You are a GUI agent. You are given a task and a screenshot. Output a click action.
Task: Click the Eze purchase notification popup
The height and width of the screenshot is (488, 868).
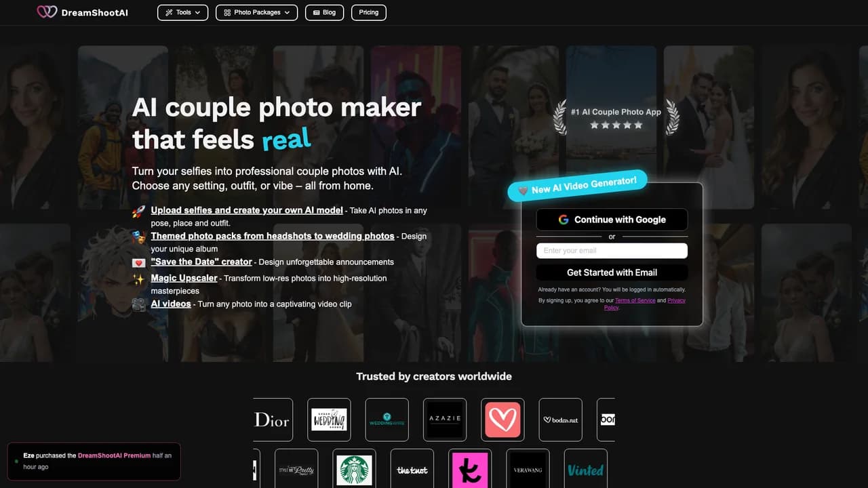94,462
